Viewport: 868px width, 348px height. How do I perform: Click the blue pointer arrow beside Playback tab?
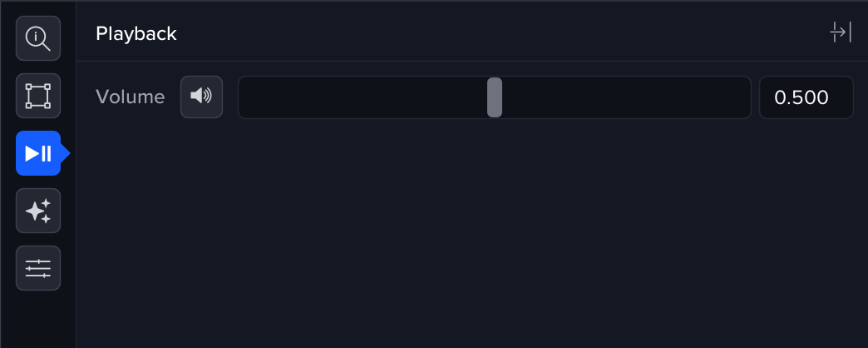pos(66,153)
